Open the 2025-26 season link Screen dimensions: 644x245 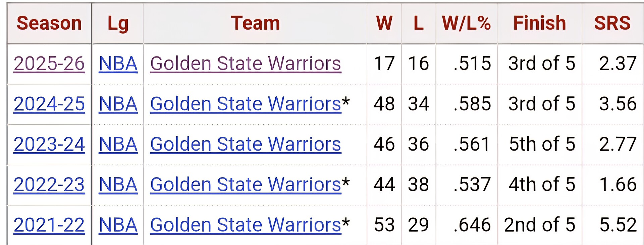point(49,64)
